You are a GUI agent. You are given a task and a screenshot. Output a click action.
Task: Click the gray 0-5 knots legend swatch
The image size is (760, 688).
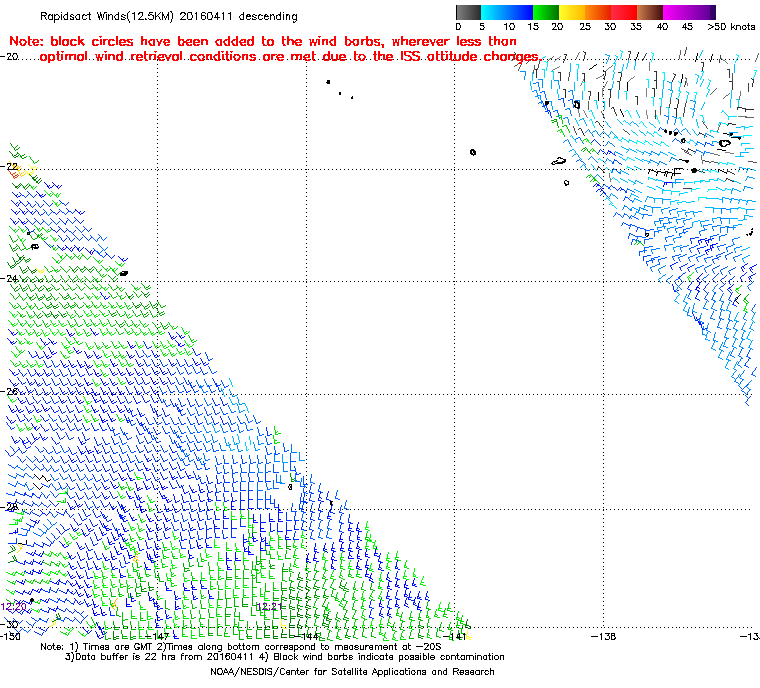click(469, 12)
